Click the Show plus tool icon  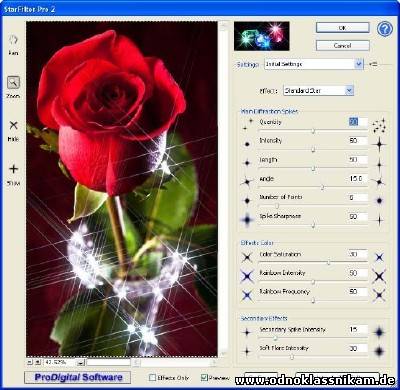pos(13,169)
